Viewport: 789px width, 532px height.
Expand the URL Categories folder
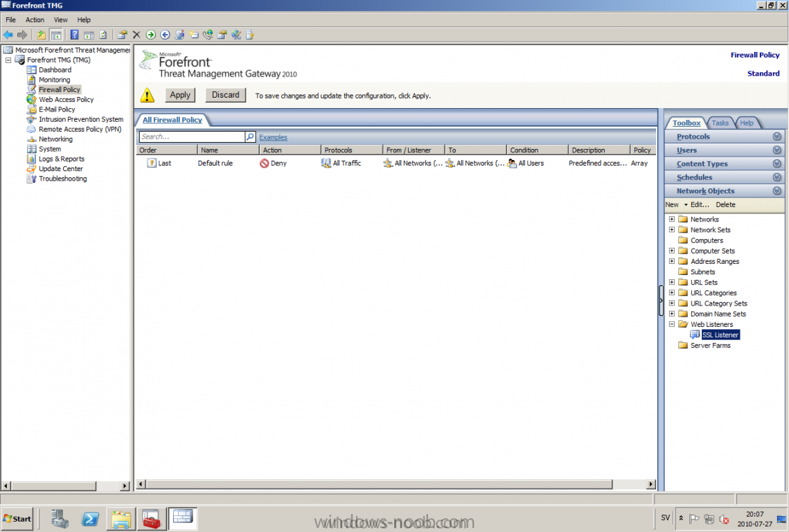pyautogui.click(x=672, y=292)
